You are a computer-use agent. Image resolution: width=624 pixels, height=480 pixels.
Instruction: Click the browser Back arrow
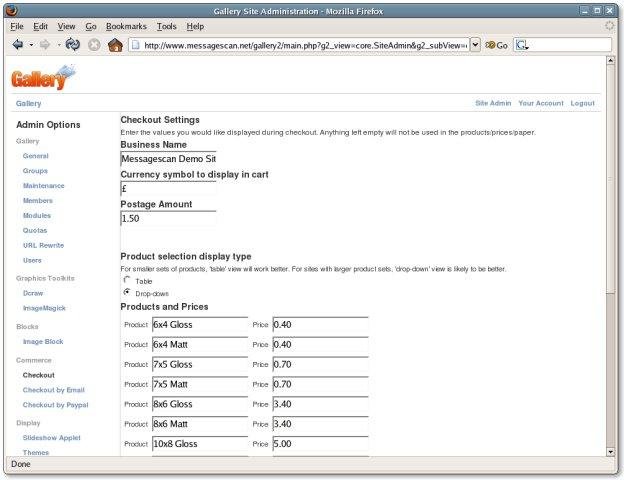pyautogui.click(x=18, y=45)
